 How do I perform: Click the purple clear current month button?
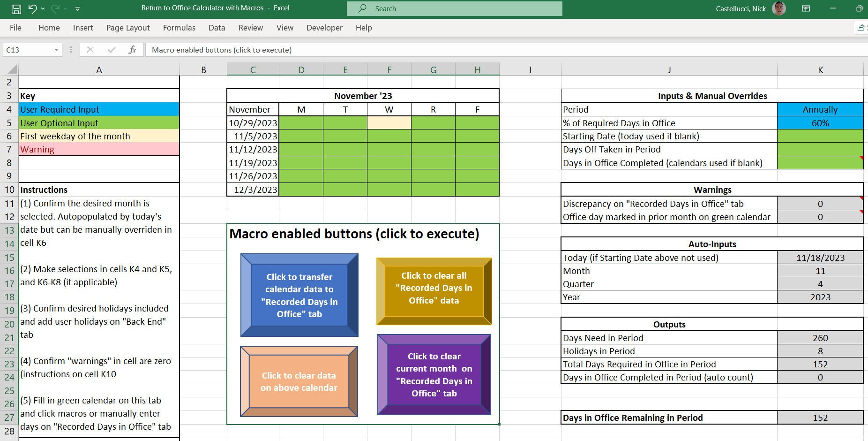pos(434,374)
